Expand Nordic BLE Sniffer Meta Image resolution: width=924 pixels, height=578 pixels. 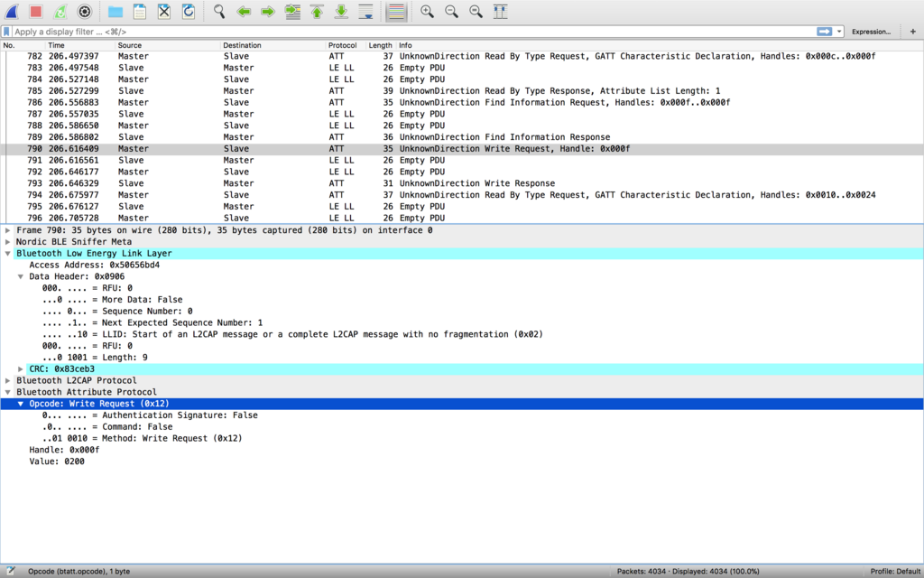(x=7, y=242)
